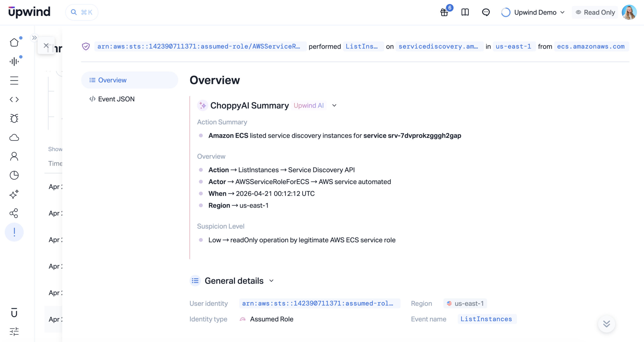Select the Overview tab
This screenshot has width=644, height=342.
[130, 80]
